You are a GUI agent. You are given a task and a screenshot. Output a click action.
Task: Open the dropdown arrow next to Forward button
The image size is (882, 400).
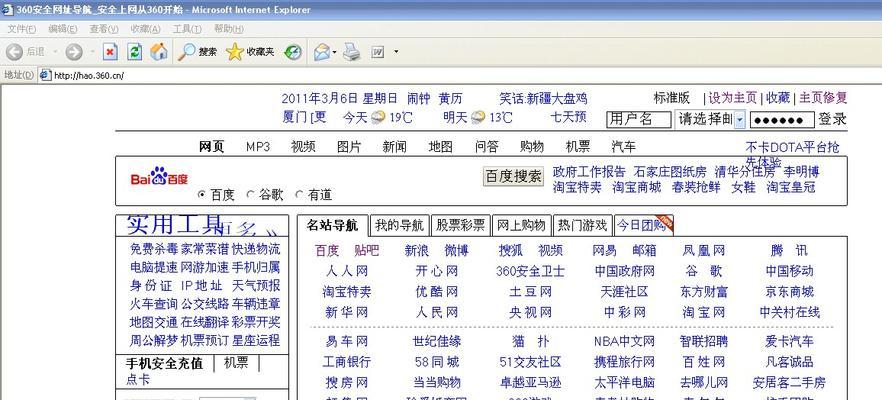coord(92,52)
